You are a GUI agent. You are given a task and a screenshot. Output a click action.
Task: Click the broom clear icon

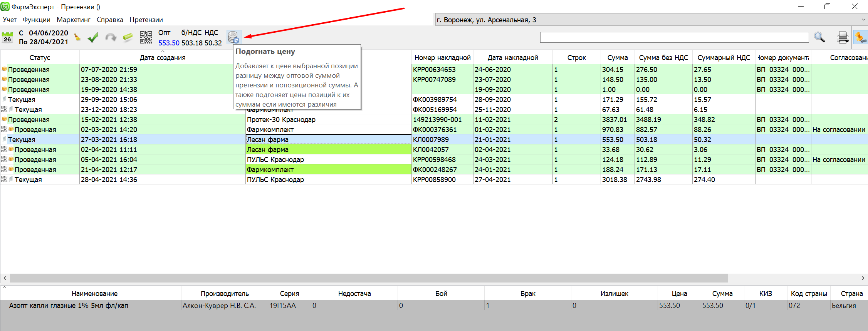77,37
